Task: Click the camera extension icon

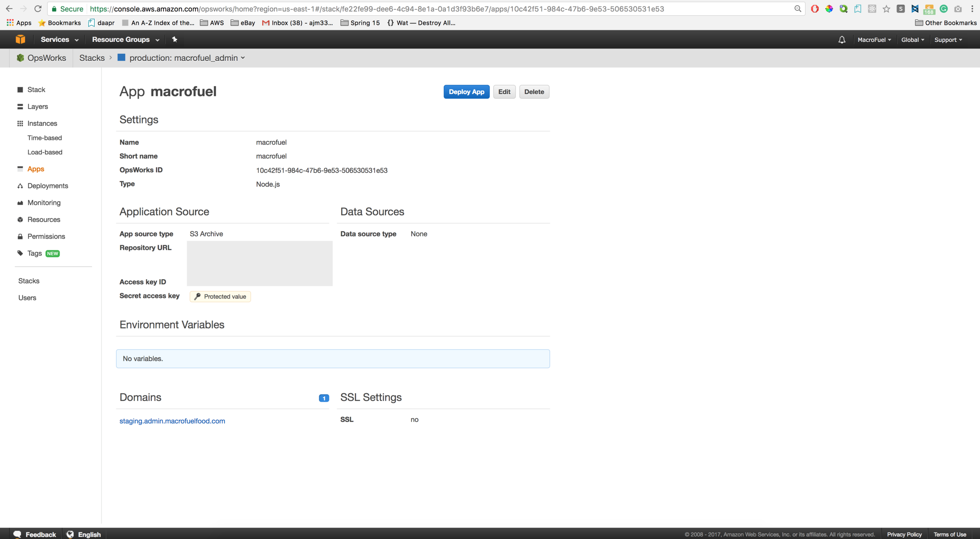Action: click(958, 9)
